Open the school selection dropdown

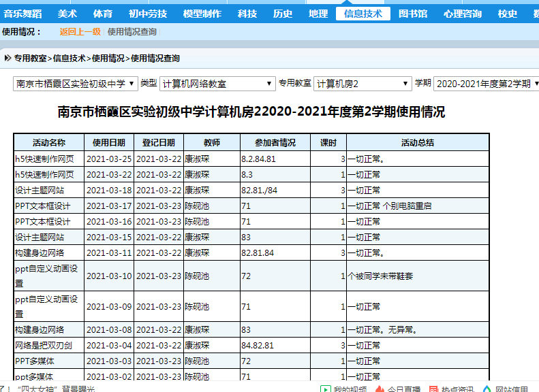(x=75, y=84)
